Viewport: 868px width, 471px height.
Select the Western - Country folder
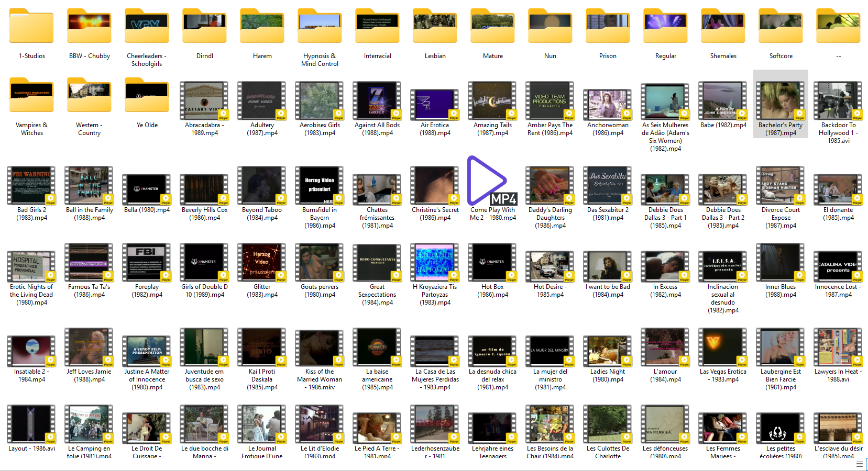[89, 95]
